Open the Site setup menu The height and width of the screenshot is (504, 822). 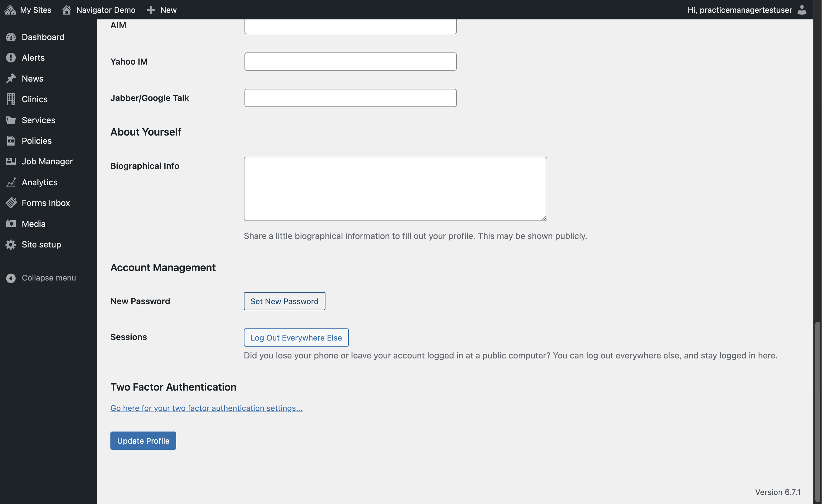(48, 244)
